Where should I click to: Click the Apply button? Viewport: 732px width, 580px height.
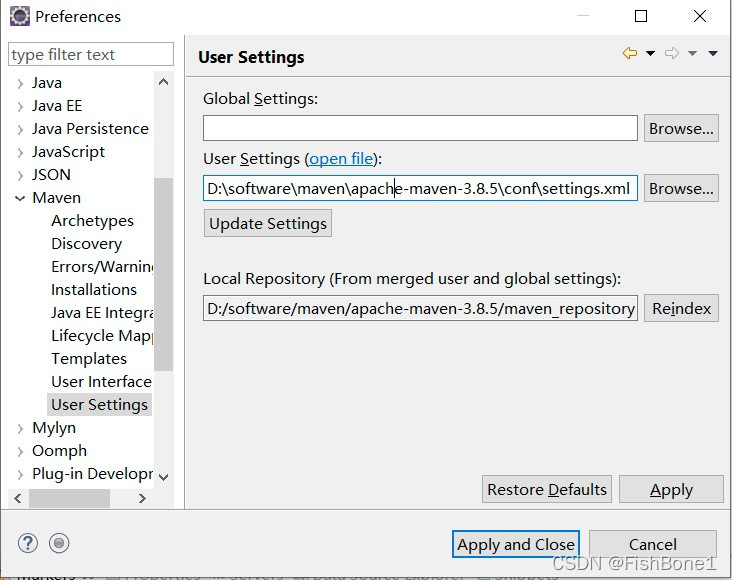[x=671, y=489]
